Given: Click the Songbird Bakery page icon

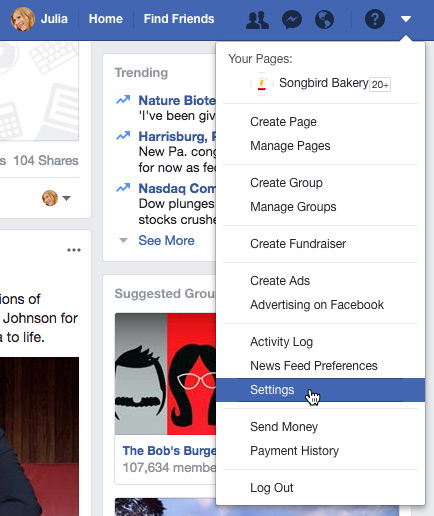Looking at the screenshot, I should (x=262, y=84).
